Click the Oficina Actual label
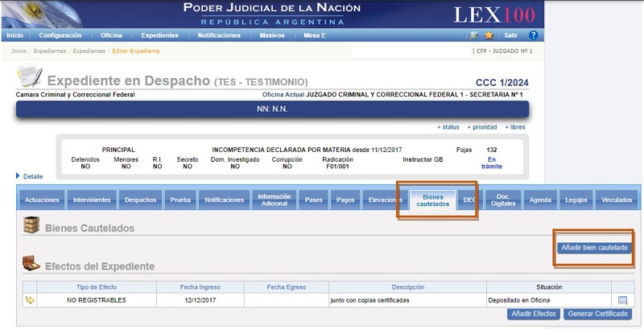The image size is (644, 334). [283, 94]
